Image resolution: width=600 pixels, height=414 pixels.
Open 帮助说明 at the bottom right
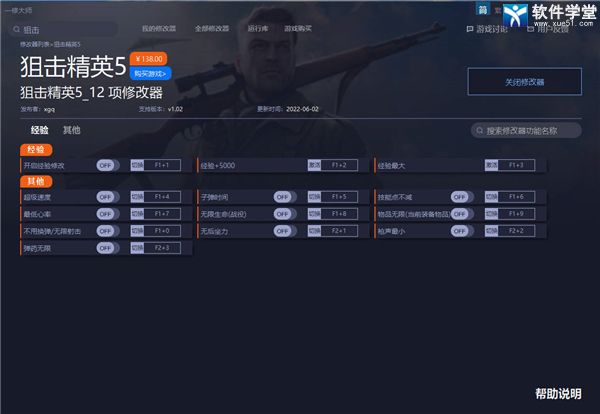pos(558,394)
